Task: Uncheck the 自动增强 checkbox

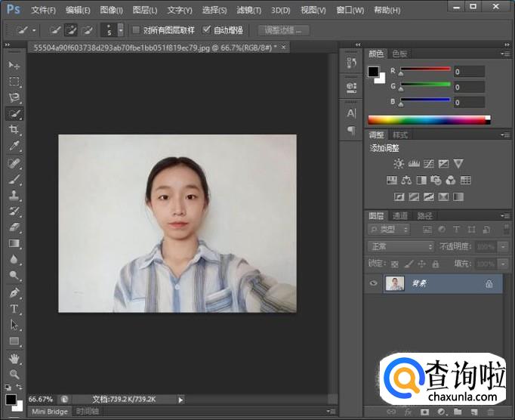Action: (207, 31)
